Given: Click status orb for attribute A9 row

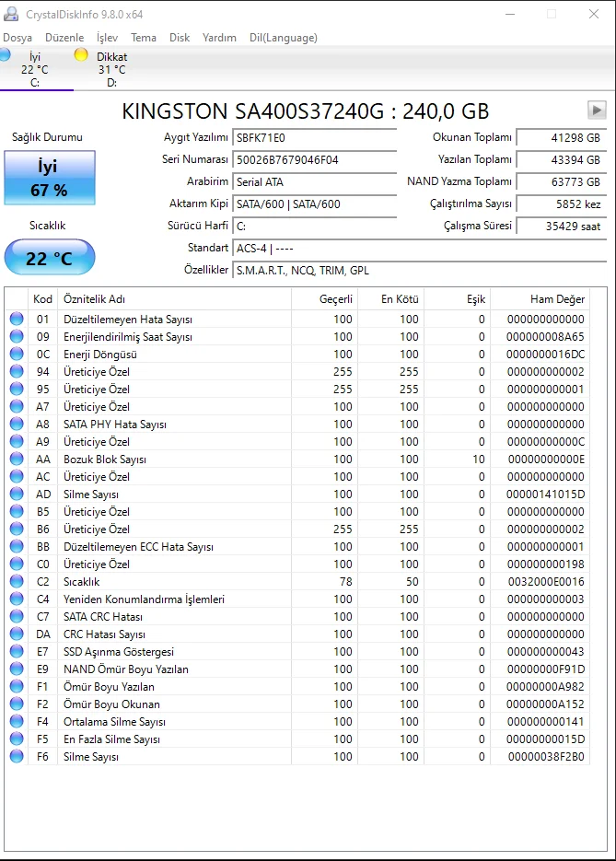Looking at the screenshot, I should tap(17, 441).
